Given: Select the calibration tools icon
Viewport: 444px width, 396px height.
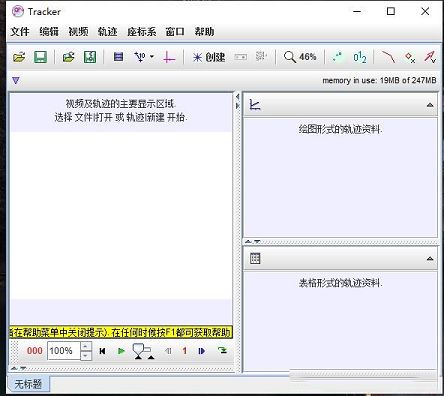Looking at the screenshot, I should point(140,57).
